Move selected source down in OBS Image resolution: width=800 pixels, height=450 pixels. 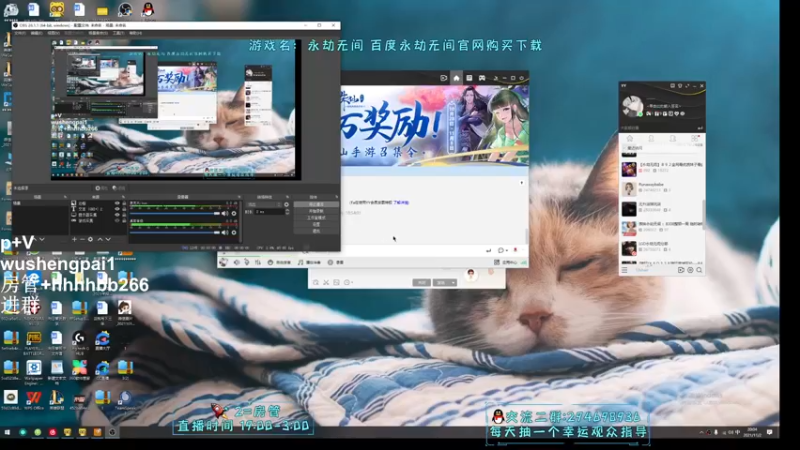(108, 239)
